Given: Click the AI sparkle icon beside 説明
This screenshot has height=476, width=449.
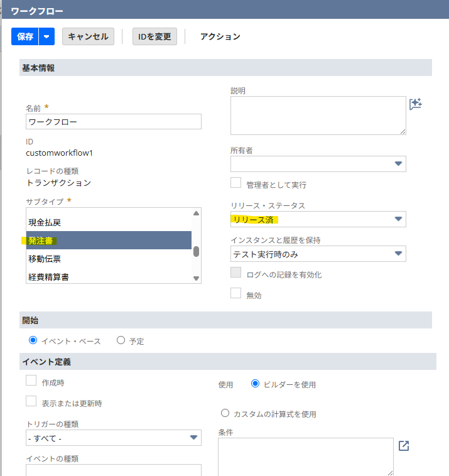Looking at the screenshot, I should pyautogui.click(x=415, y=104).
